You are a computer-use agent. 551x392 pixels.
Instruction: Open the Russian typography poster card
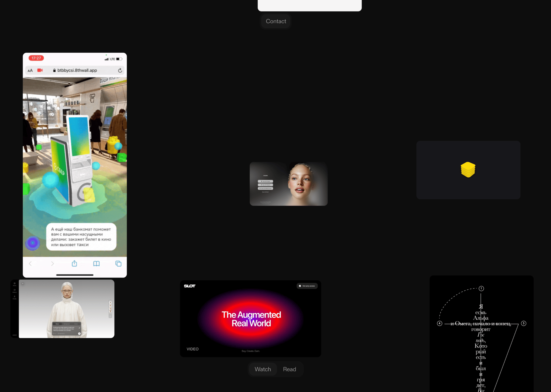pos(481,334)
